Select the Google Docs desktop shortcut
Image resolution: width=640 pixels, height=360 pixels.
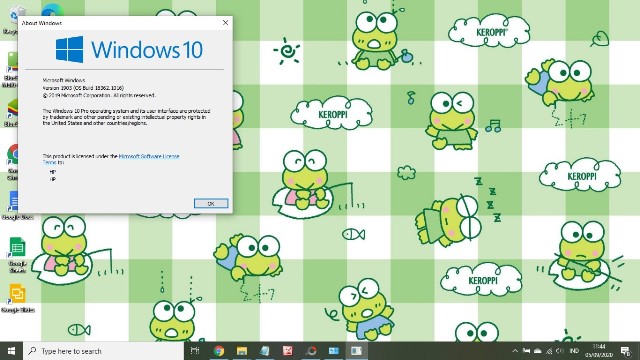click(x=17, y=206)
